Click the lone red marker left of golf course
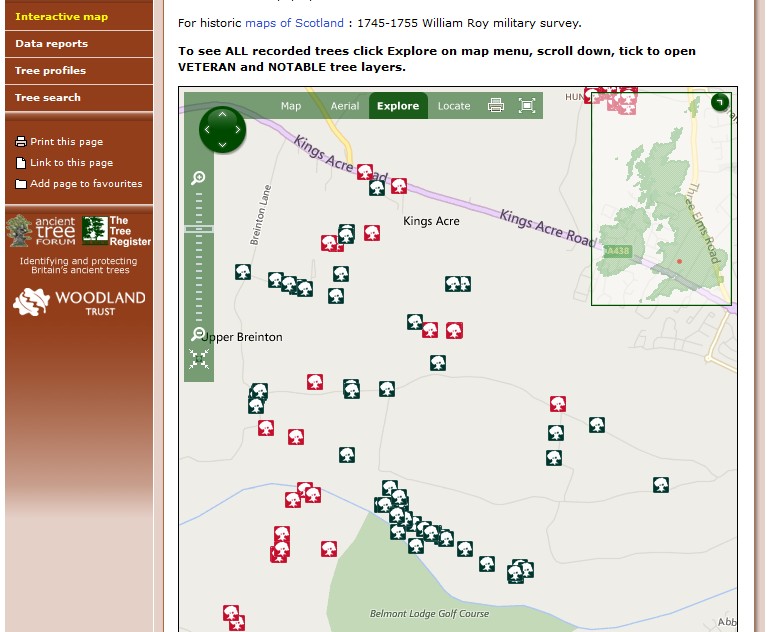Image resolution: width=767 pixels, height=632 pixels. [329, 549]
